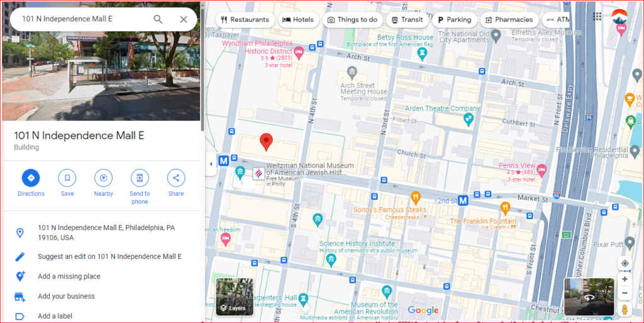Open the building street photo
The width and height of the screenshot is (644, 323).
101,76
